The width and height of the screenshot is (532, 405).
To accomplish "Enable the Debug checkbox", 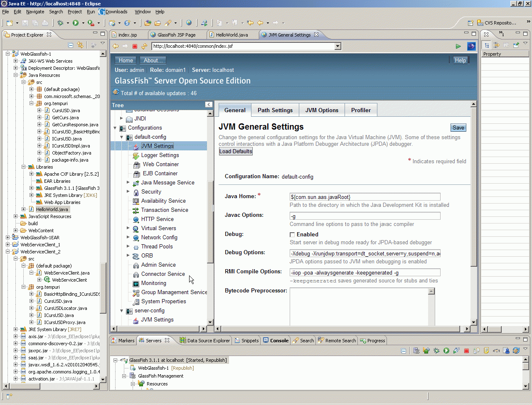I will (x=292, y=235).
